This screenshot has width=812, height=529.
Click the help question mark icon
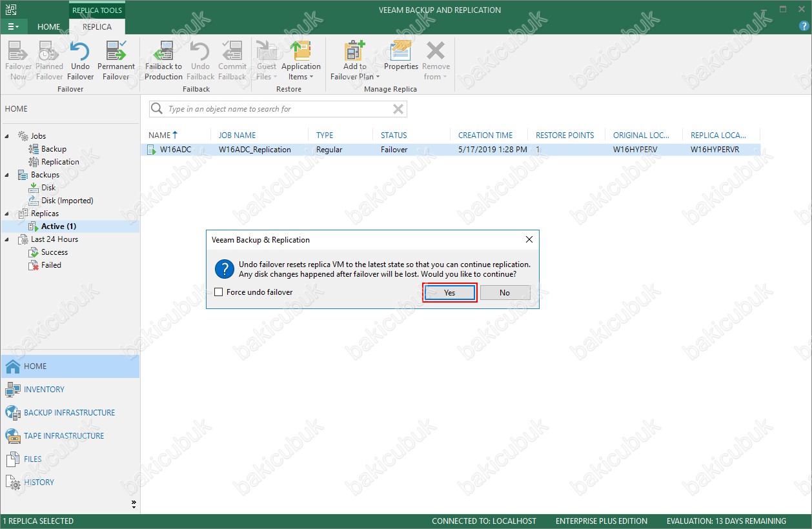[804, 26]
